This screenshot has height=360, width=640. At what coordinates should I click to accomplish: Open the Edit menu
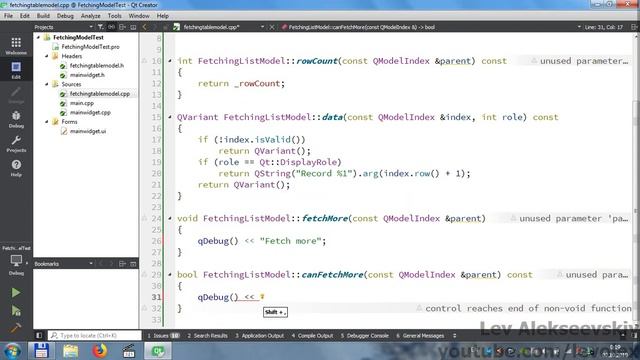(24, 16)
